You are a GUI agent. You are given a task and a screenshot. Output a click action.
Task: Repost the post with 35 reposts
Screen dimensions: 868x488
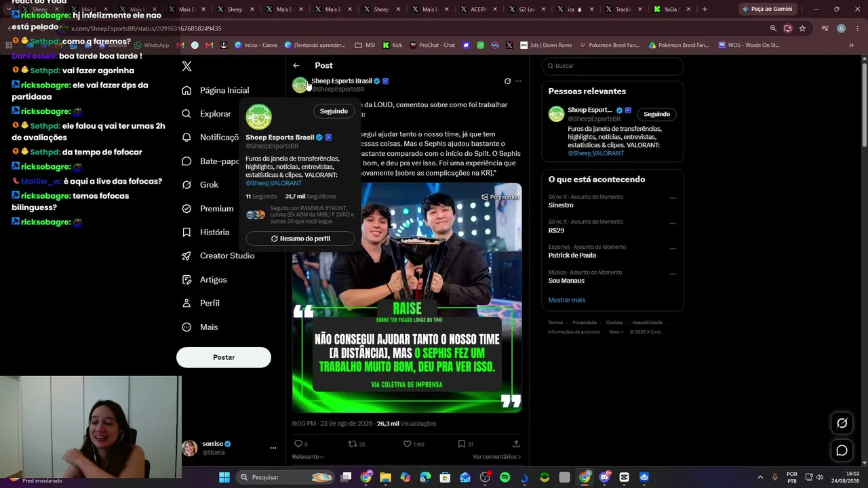(357, 444)
